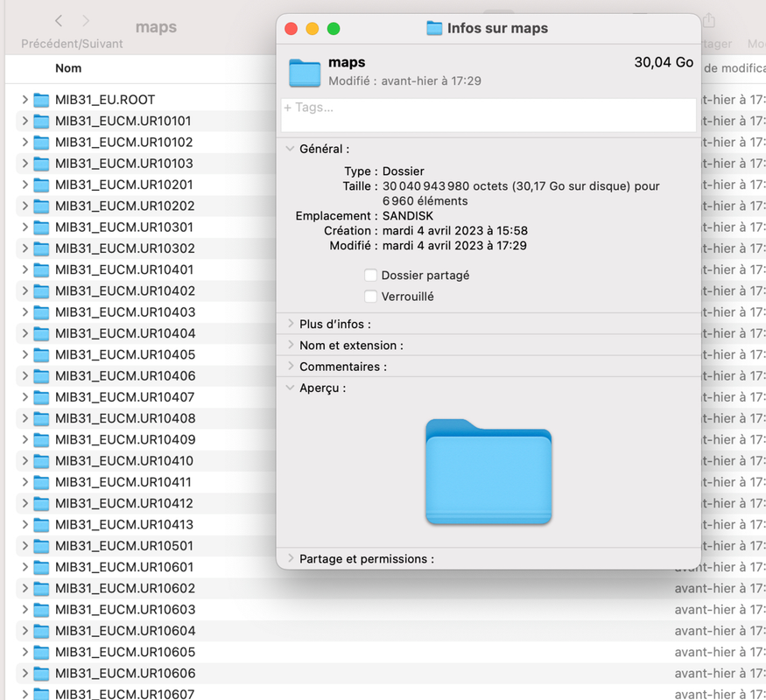Click the folder icon of MIB31_EUCM.UR10403
The image size is (766, 700).
tap(41, 312)
